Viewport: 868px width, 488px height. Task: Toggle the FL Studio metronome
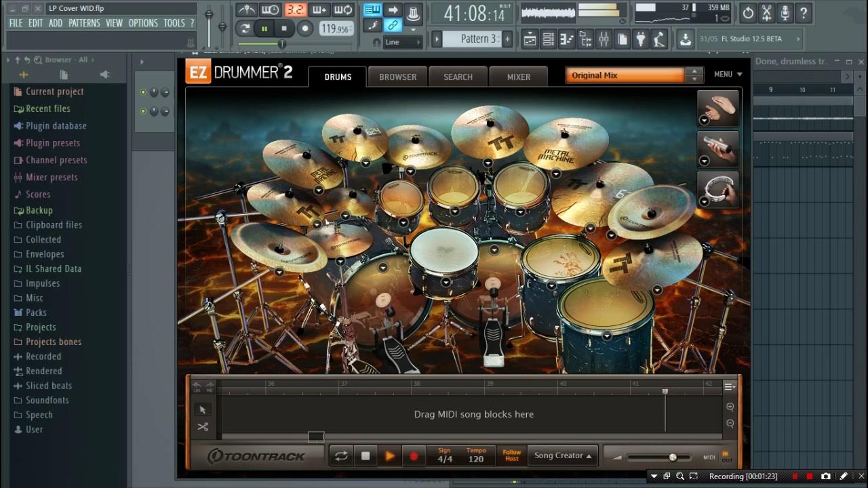[x=247, y=9]
